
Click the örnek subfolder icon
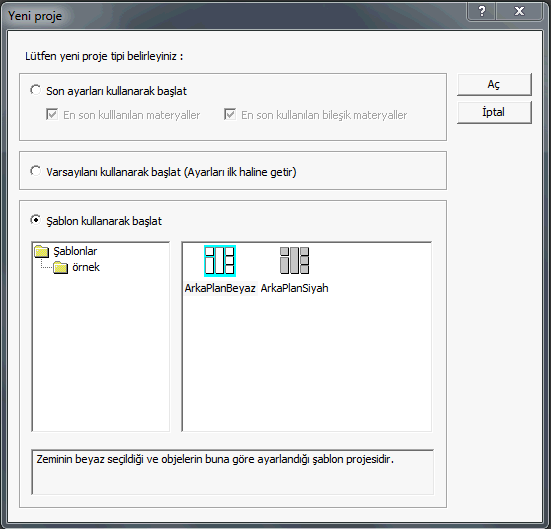point(61,267)
